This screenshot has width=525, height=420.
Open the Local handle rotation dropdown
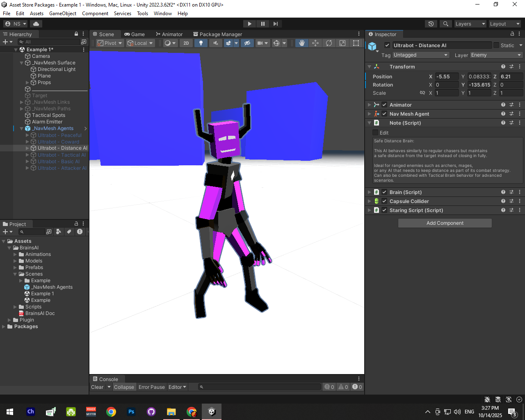pyautogui.click(x=140, y=43)
